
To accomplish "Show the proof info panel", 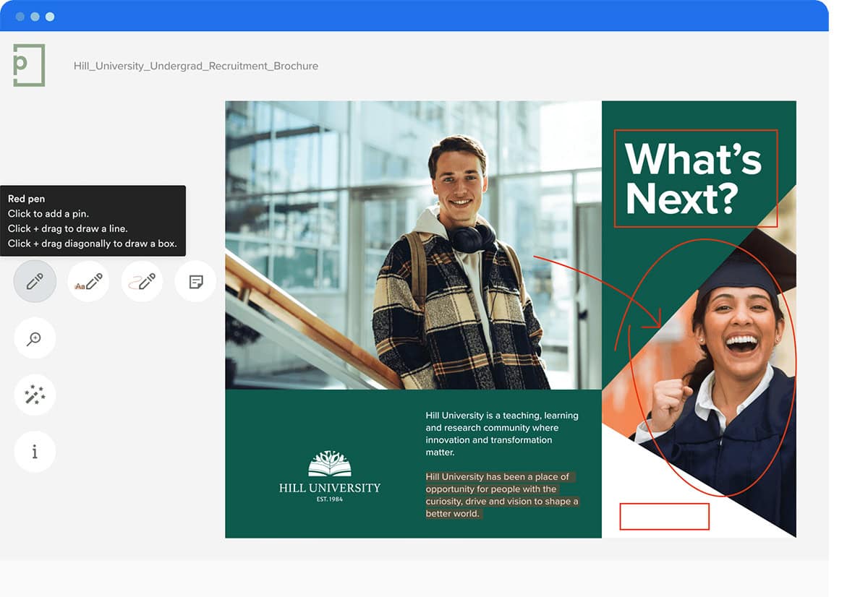I will [35, 452].
